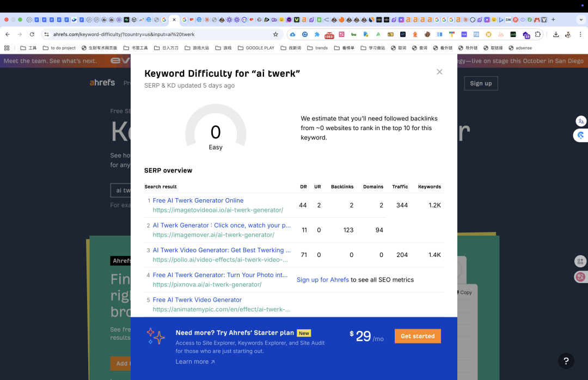588x380 pixels.
Task: Click the Traffic value 344
Action: (x=402, y=205)
